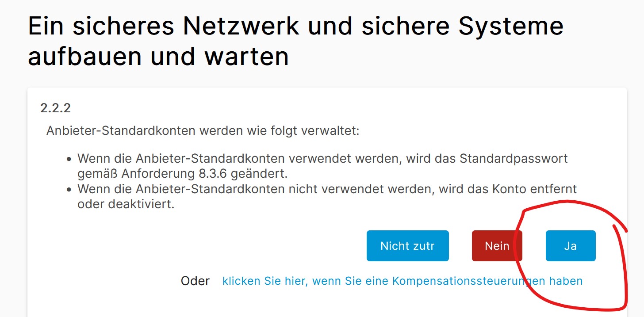This screenshot has height=317, width=644.
Task: Click the "aufbauen und warten" heading line
Action: 158,56
